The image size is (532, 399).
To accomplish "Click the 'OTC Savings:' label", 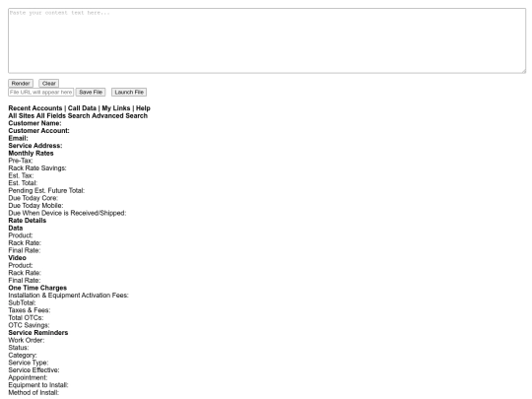I will click(x=29, y=325).
